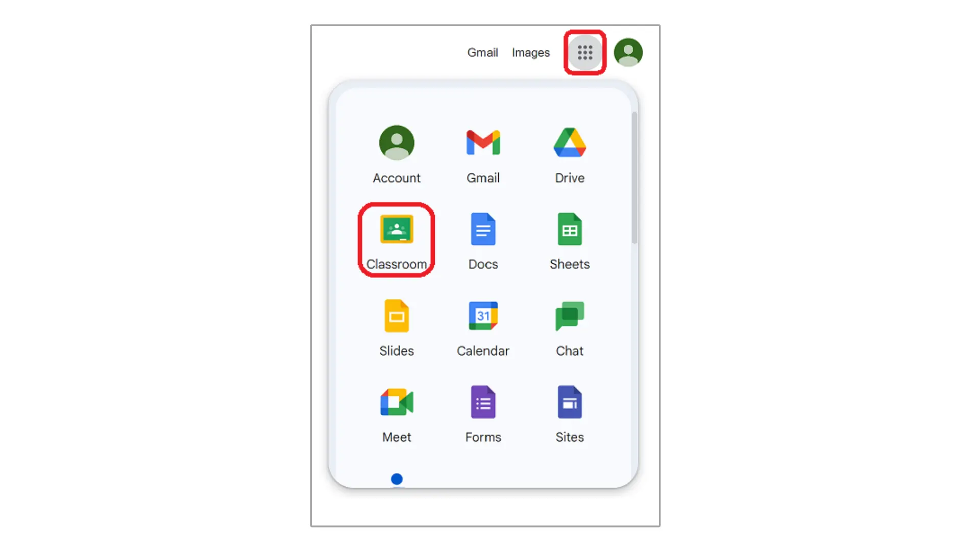Image resolution: width=980 pixels, height=551 pixels.
Task: Open the Classroom app icon
Action: click(x=397, y=229)
